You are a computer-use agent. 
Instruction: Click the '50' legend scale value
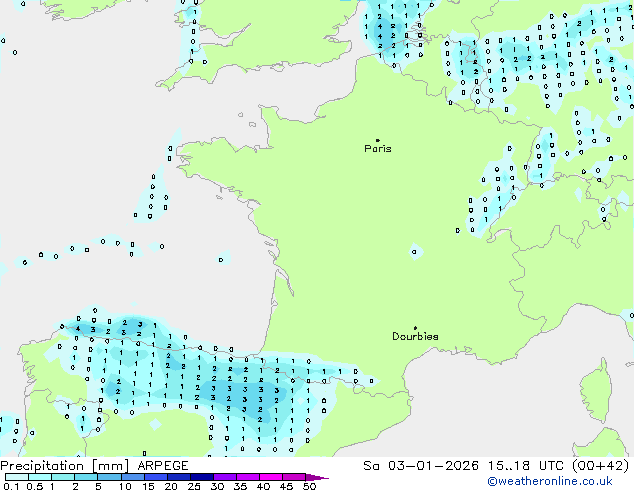click(309, 486)
